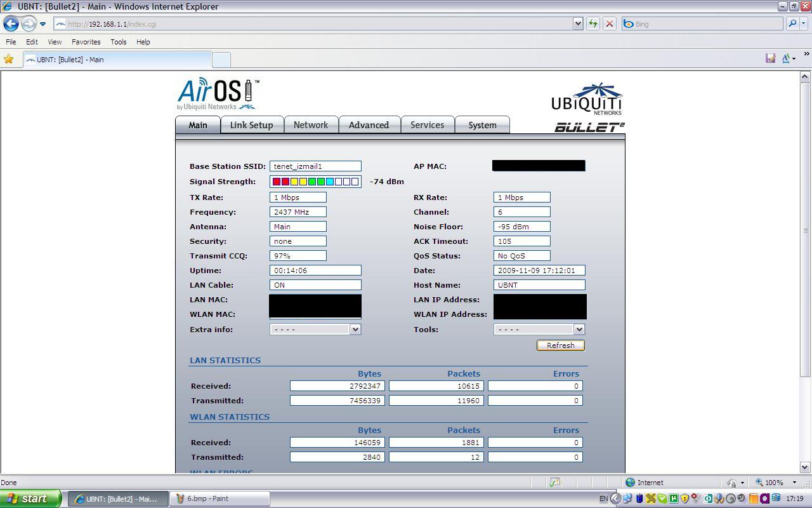Expand the Extra info dropdown
Screen dimensions: 812x508
click(x=355, y=329)
